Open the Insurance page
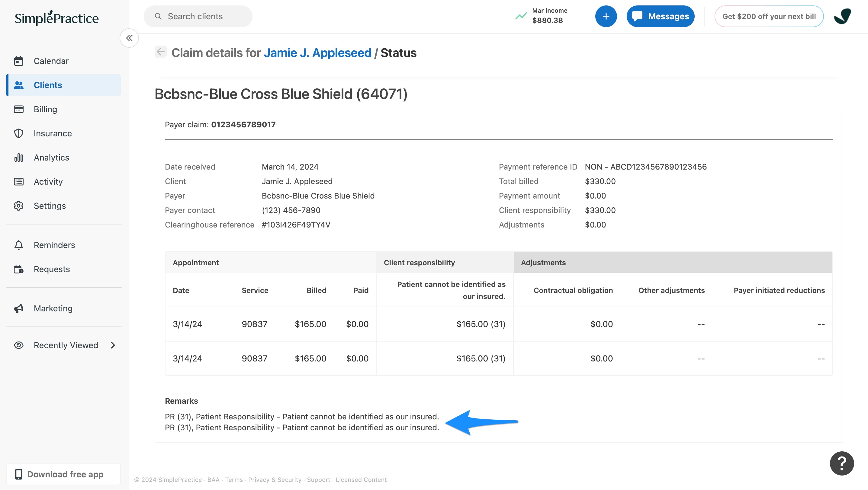The width and height of the screenshot is (868, 490). point(53,133)
